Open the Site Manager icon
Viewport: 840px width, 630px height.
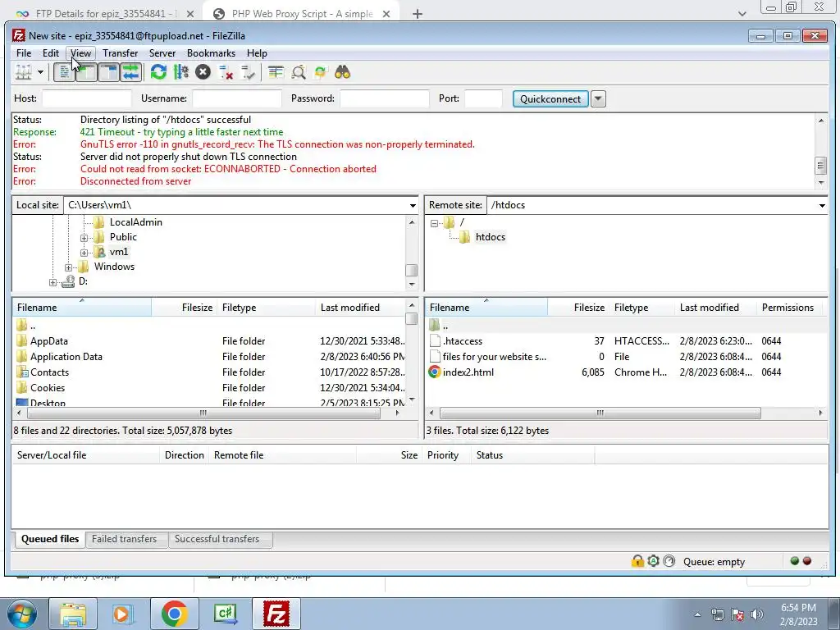coord(23,72)
